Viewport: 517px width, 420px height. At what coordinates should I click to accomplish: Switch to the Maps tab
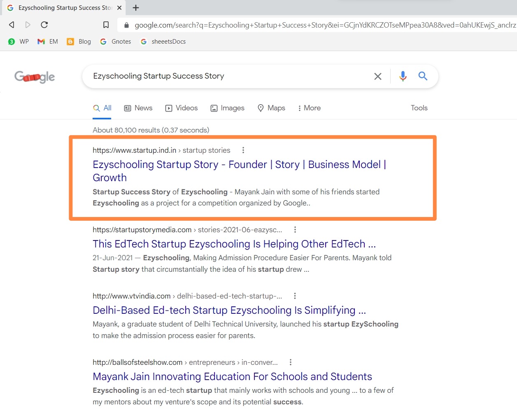point(271,108)
